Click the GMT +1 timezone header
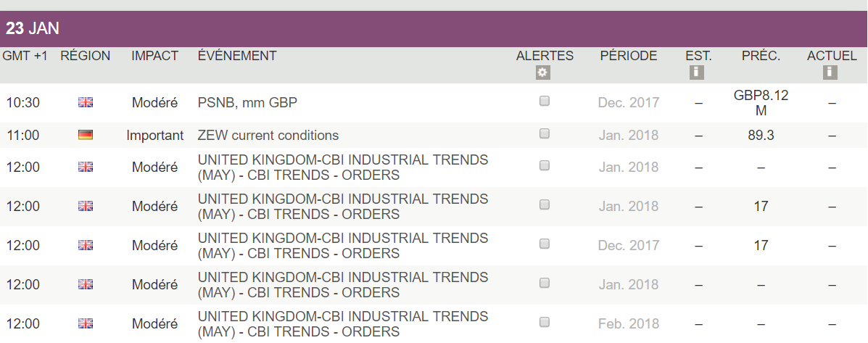 pos(25,56)
